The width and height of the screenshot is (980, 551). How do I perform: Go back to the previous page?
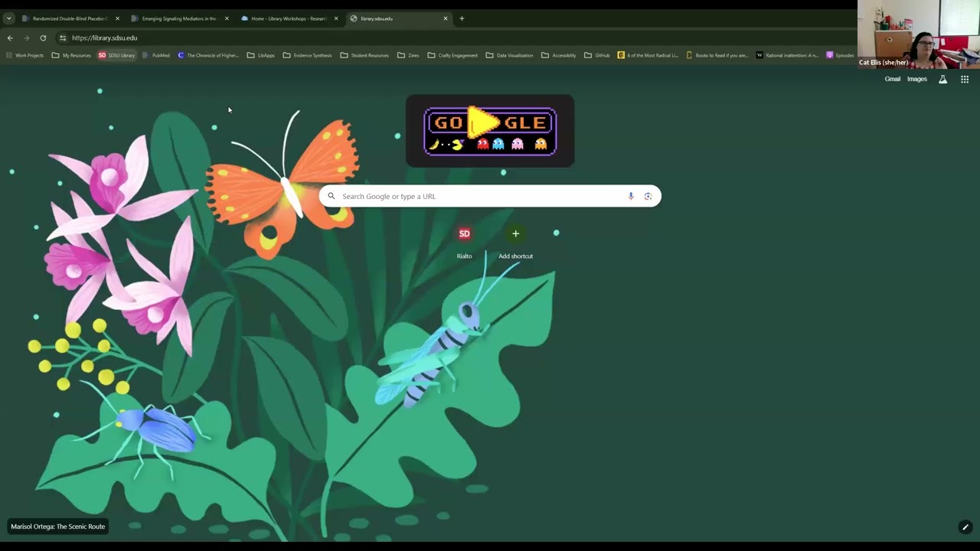10,37
